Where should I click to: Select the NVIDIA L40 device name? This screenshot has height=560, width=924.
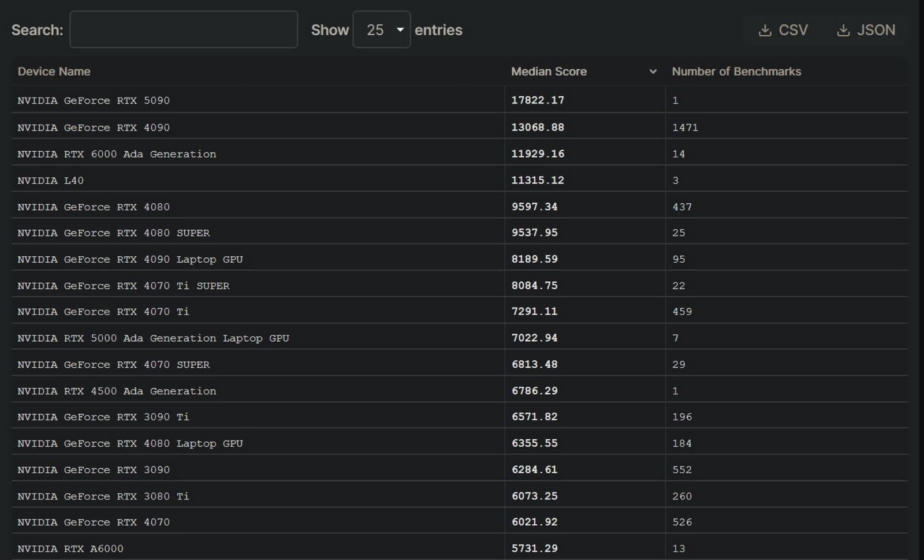point(50,181)
